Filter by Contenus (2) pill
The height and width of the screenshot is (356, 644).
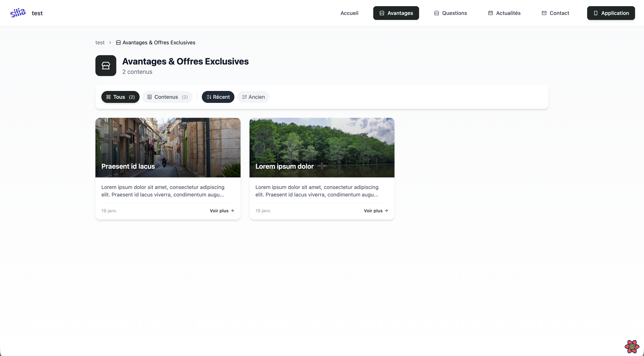167,97
